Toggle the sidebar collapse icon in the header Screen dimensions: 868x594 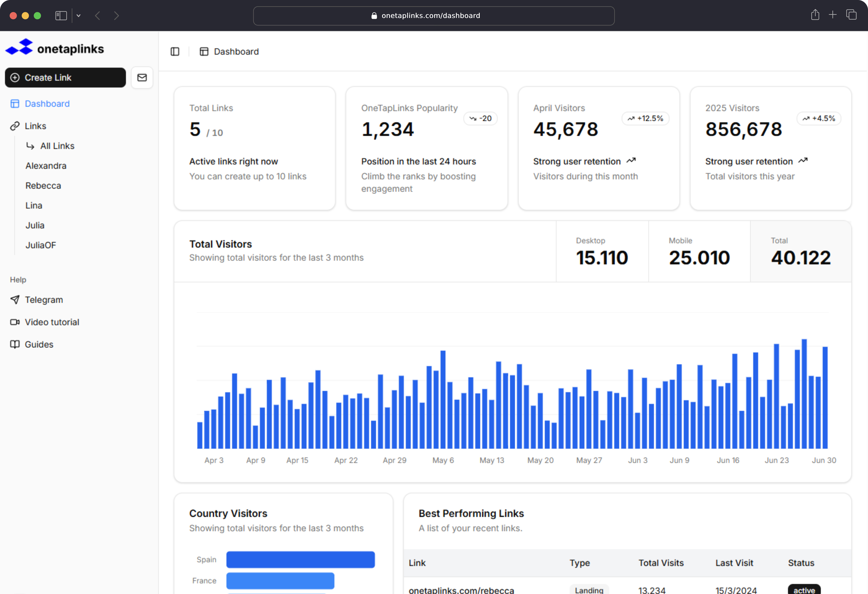pyautogui.click(x=175, y=51)
